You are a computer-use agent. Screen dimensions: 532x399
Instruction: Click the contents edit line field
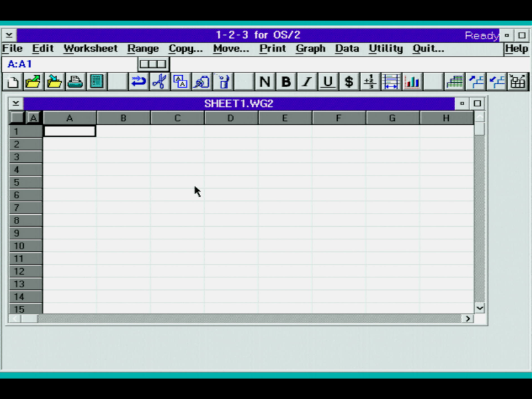click(x=348, y=64)
